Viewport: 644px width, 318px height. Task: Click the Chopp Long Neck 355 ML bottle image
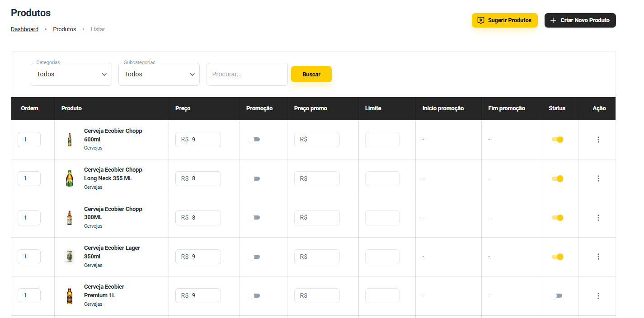coord(70,178)
